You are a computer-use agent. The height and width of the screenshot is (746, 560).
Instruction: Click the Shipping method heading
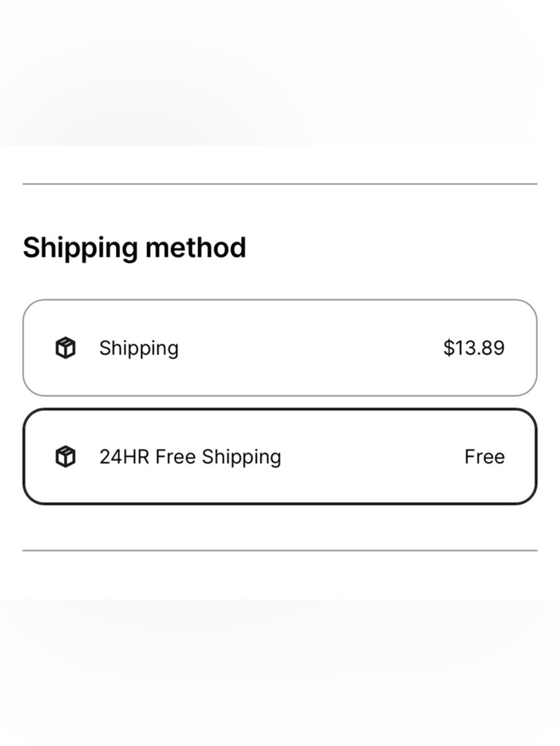pos(134,246)
